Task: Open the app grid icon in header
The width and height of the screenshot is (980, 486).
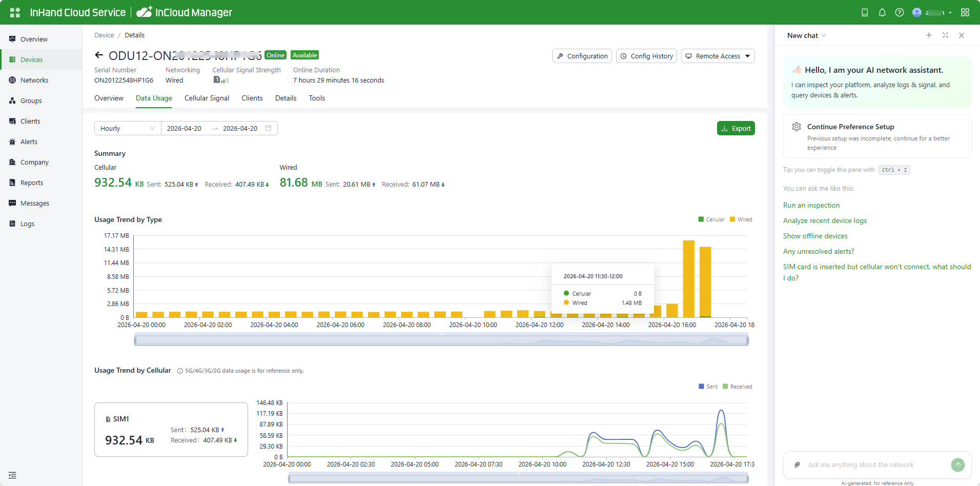Action: pyautogui.click(x=965, y=12)
